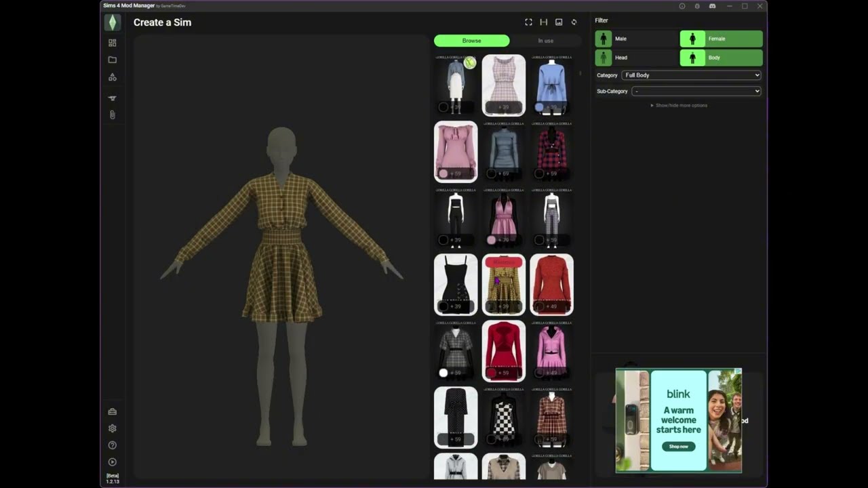Image resolution: width=868 pixels, height=488 pixels.
Task: Click the green plumbob logo icon
Action: click(112, 22)
